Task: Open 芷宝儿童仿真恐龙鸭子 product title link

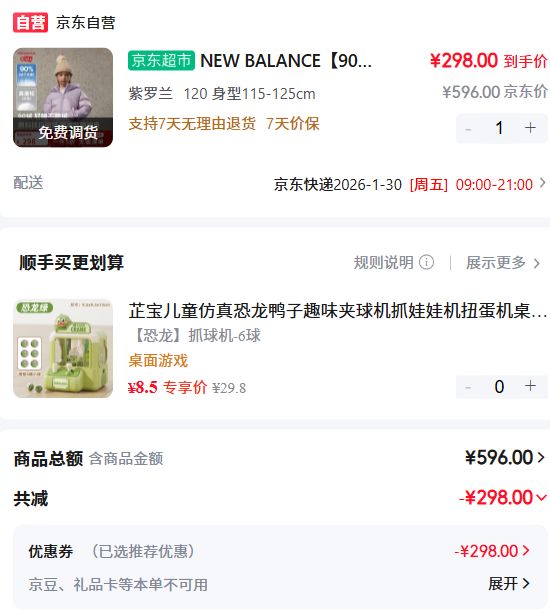Action: pyautogui.click(x=338, y=311)
